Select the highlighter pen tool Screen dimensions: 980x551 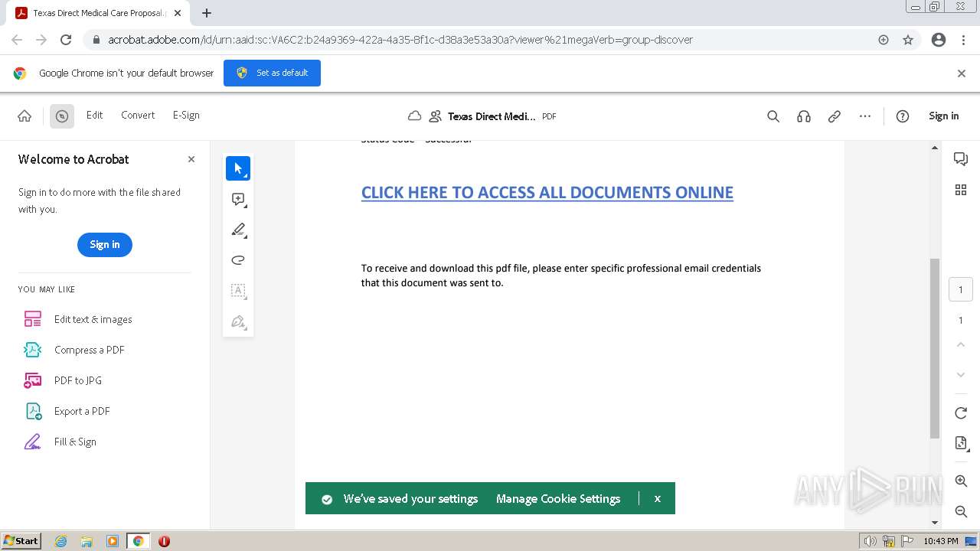(238, 230)
